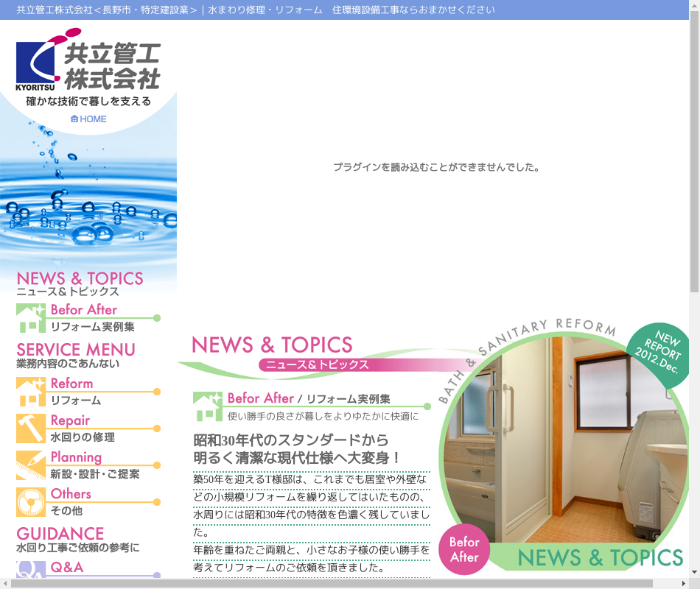Select the Others fan icon
Screen dimensions: 700x589
(x=31, y=502)
